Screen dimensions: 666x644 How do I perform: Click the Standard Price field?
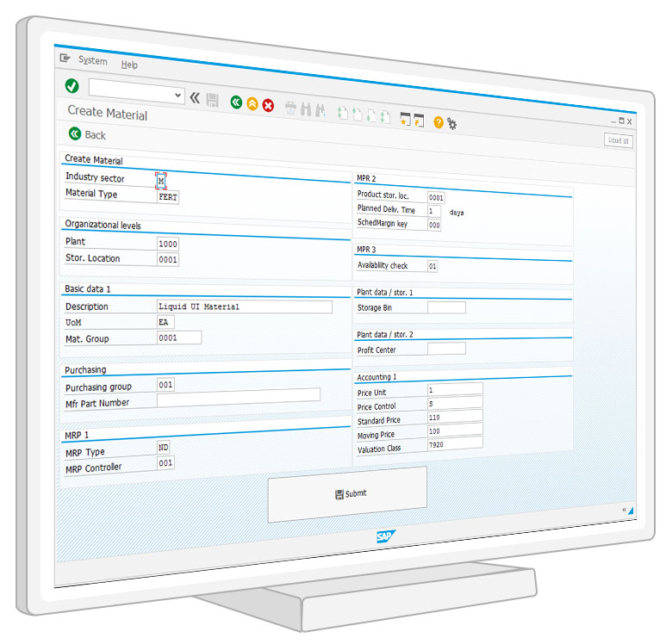pos(454,418)
